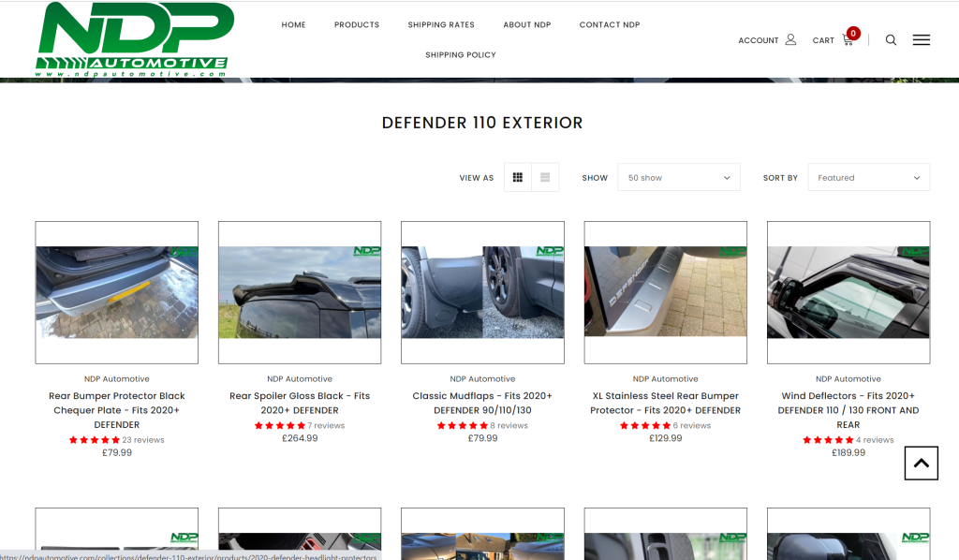The image size is (959, 560).
Task: Click the NDP Automotive logo
Action: coord(135,39)
